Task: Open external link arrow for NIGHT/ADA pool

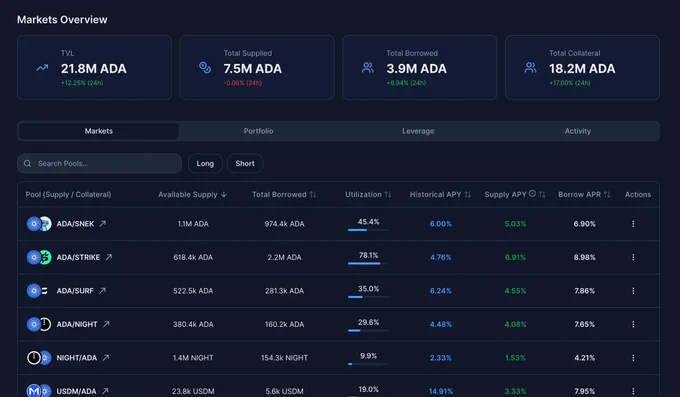Action: point(105,358)
